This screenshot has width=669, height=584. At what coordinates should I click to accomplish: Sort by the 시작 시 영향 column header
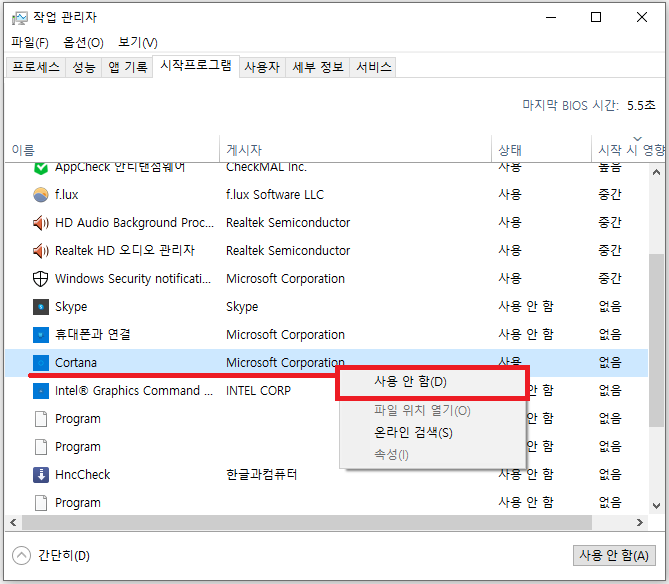[x=630, y=150]
